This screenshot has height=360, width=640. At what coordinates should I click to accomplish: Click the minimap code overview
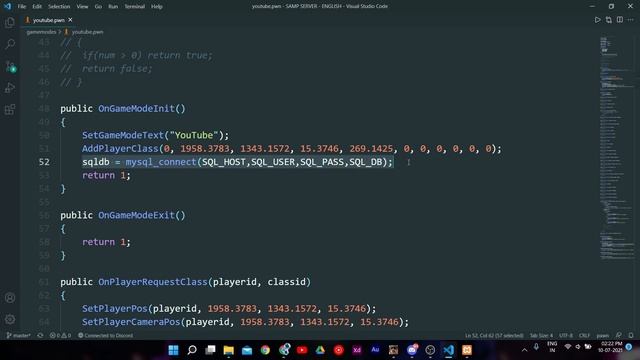tap(616, 149)
